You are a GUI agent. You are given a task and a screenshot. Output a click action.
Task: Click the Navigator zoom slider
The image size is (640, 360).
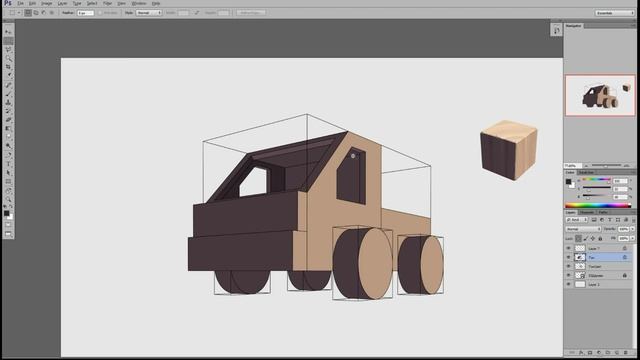coord(606,166)
